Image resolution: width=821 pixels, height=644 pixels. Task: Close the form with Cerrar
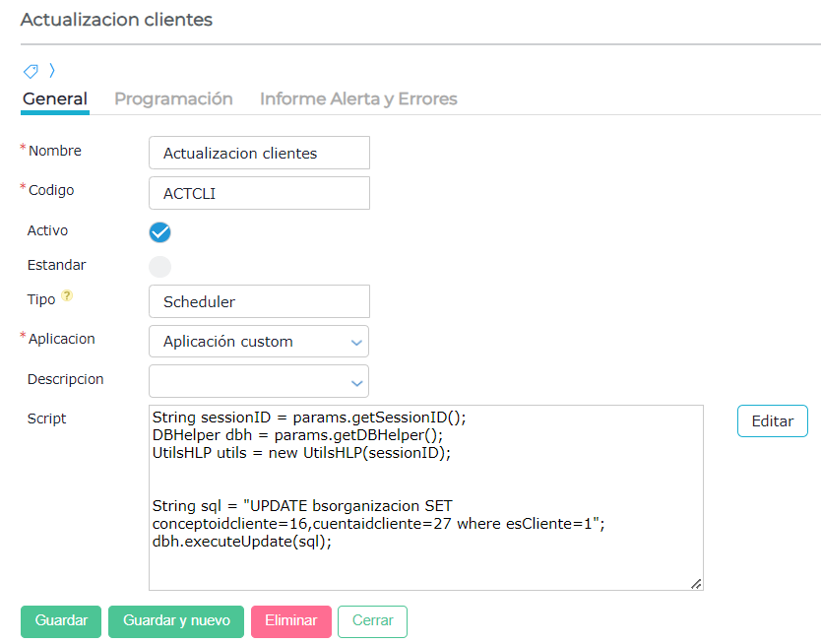point(372,621)
